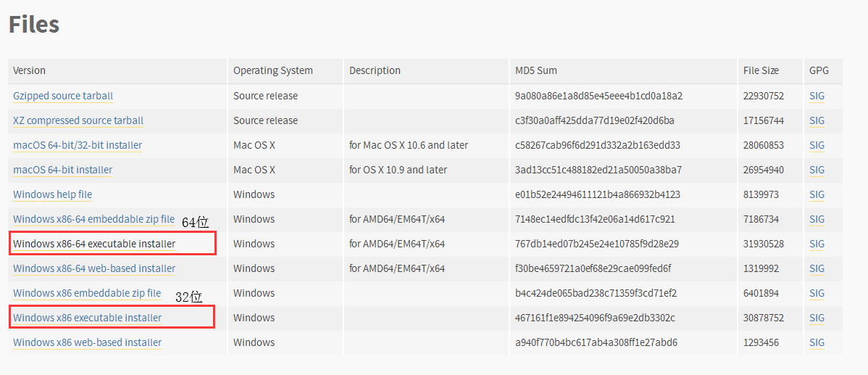Open SIG for Windows x86 web-based installer
Viewport: 868px width, 375px height.
(x=817, y=342)
